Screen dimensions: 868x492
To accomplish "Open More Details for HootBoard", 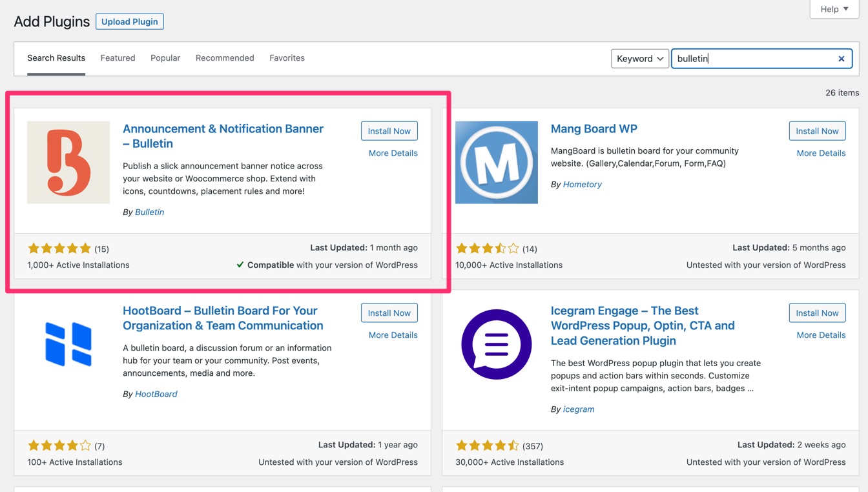I will tap(393, 335).
